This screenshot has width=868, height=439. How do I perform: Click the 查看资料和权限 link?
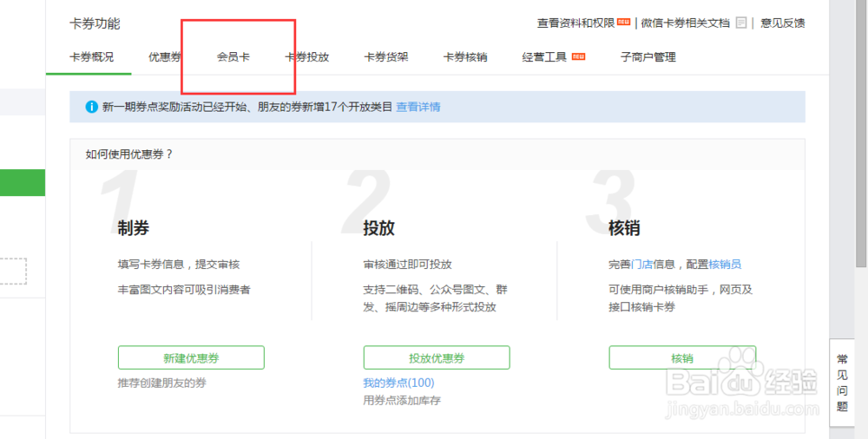tap(575, 23)
